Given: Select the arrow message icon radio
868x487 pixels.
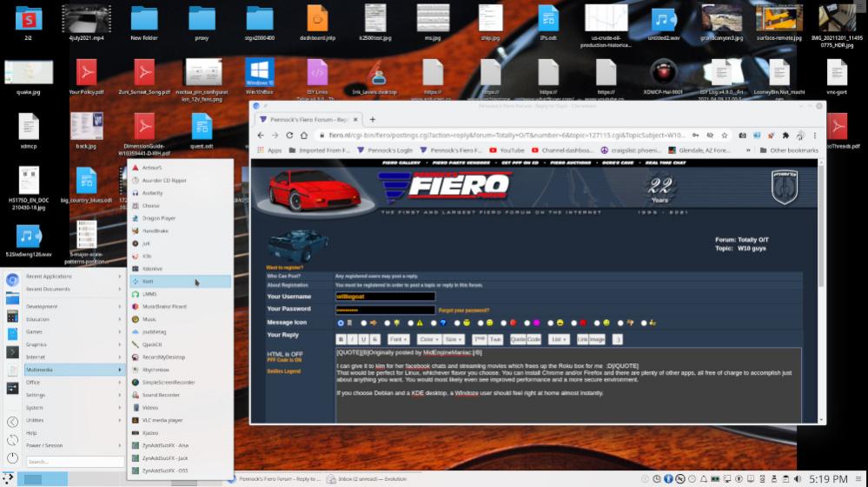Looking at the screenshot, I should (x=364, y=323).
